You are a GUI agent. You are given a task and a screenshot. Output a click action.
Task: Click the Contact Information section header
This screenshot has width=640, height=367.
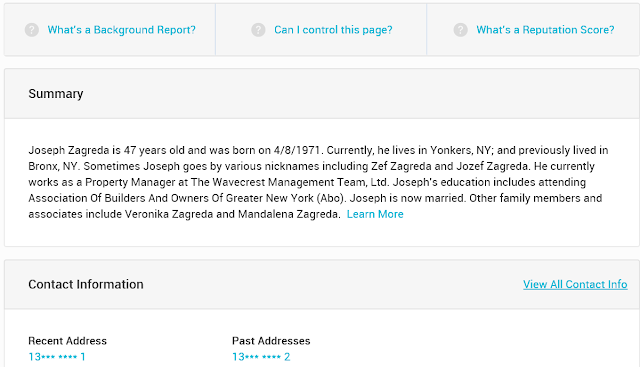(86, 285)
